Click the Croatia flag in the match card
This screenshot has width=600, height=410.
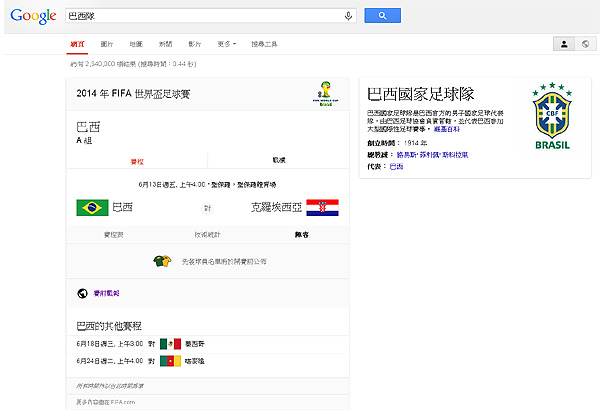323,207
